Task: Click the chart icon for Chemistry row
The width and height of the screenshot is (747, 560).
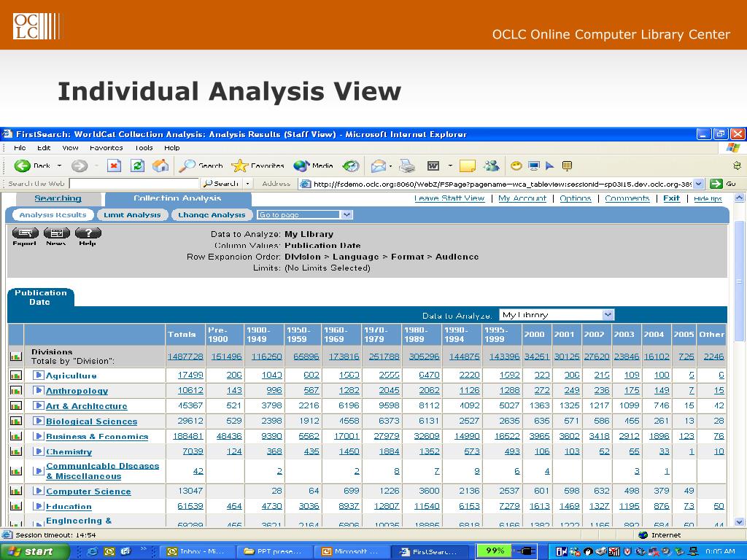Action: [16, 451]
